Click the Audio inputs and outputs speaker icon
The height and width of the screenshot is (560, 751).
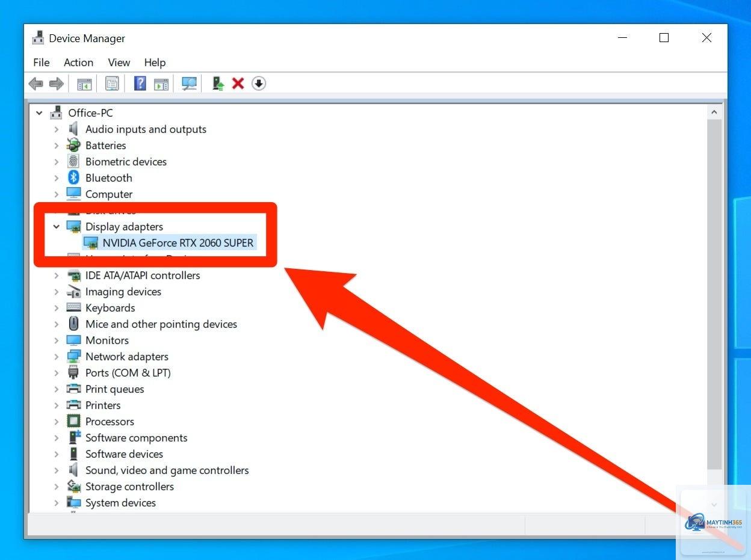tap(73, 129)
